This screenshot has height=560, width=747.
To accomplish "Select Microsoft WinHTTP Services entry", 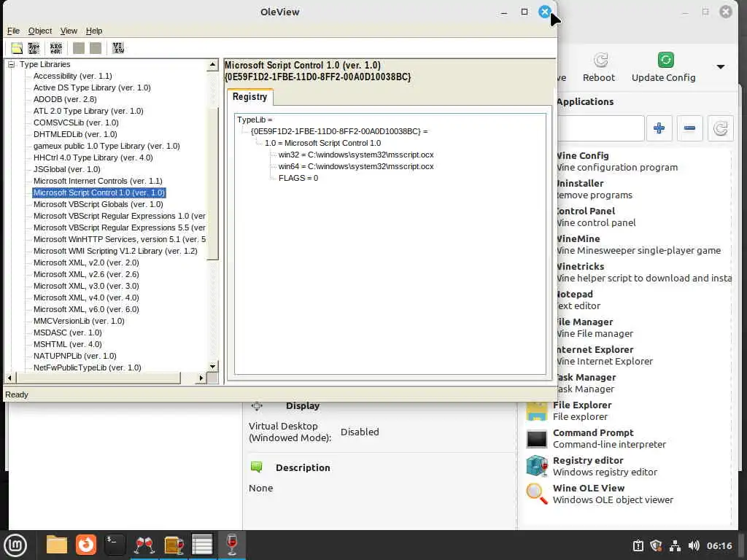I will pos(119,239).
